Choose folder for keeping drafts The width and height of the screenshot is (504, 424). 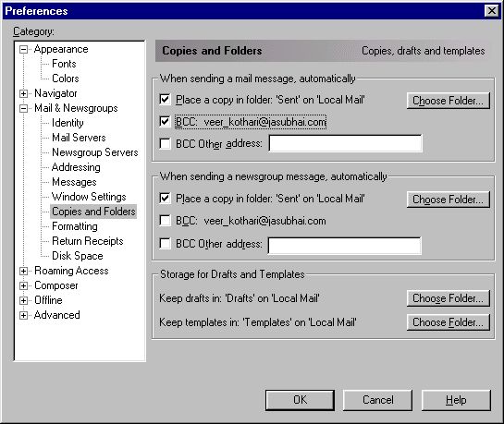(449, 298)
